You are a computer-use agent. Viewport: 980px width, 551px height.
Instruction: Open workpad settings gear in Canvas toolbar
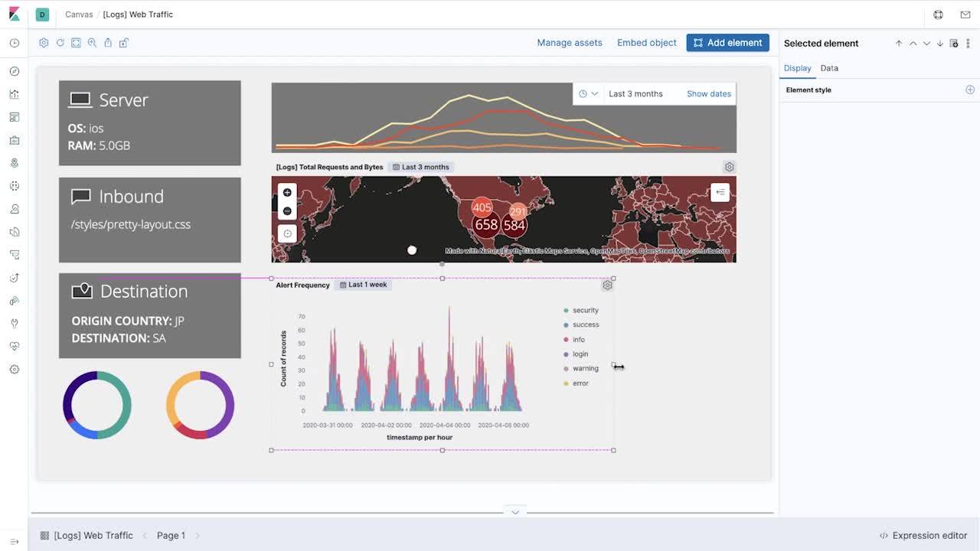coord(44,43)
